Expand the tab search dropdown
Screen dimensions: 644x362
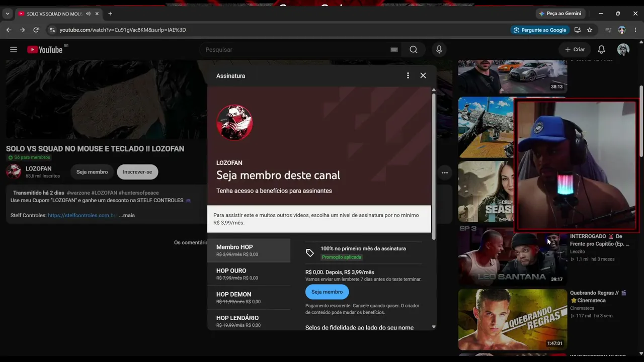coord(8,14)
